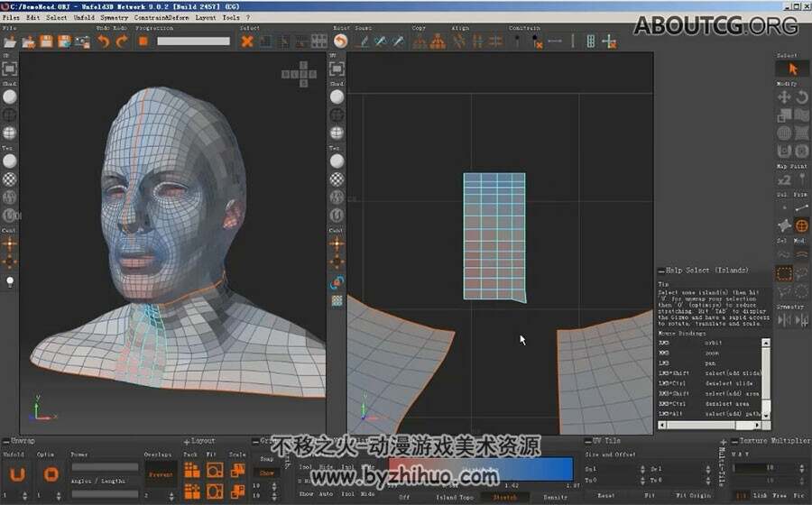Adjust the Optimize iterations stepper
The width and height of the screenshot is (812, 505).
coord(59,496)
